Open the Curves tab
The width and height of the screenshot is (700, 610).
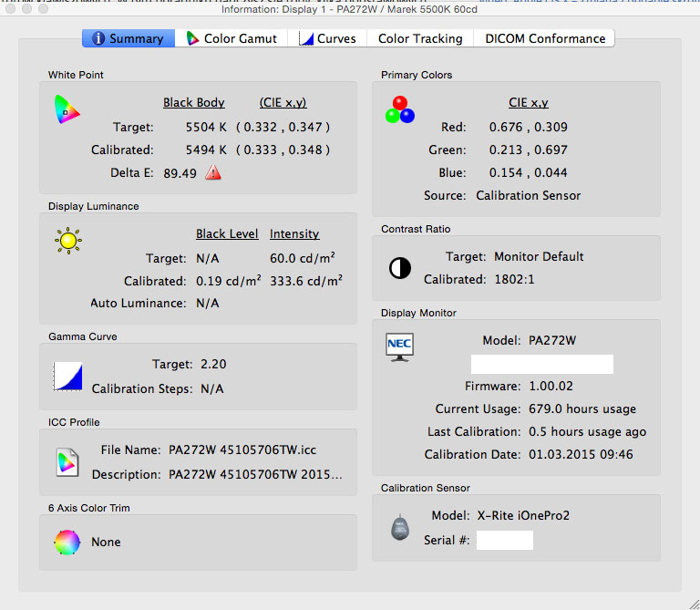tap(327, 38)
